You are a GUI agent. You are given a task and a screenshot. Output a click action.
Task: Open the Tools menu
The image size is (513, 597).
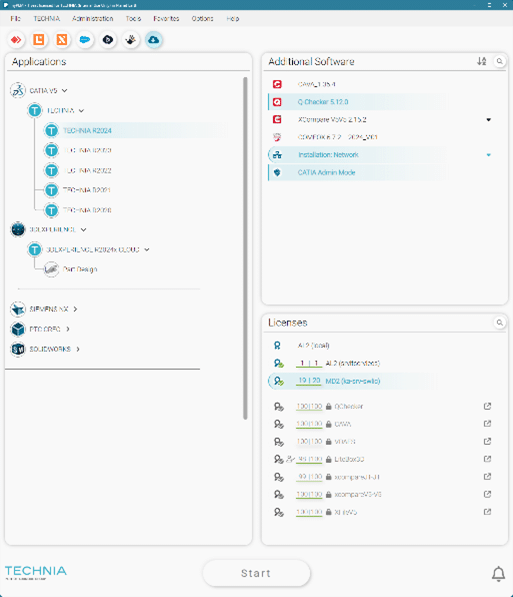(133, 19)
